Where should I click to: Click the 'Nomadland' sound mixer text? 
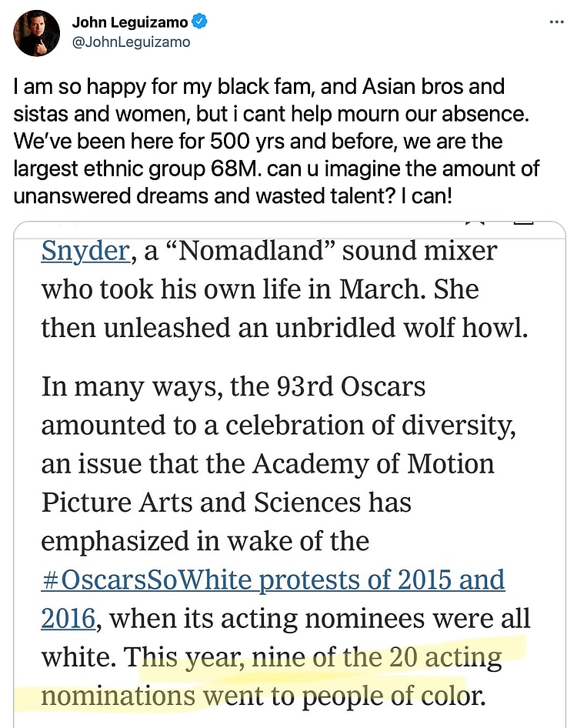click(x=319, y=252)
